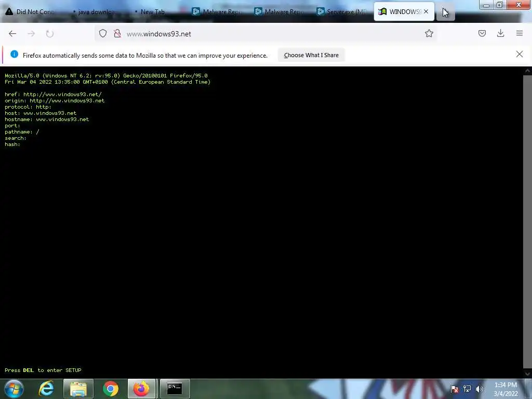Open the Windows Start menu

click(14, 389)
